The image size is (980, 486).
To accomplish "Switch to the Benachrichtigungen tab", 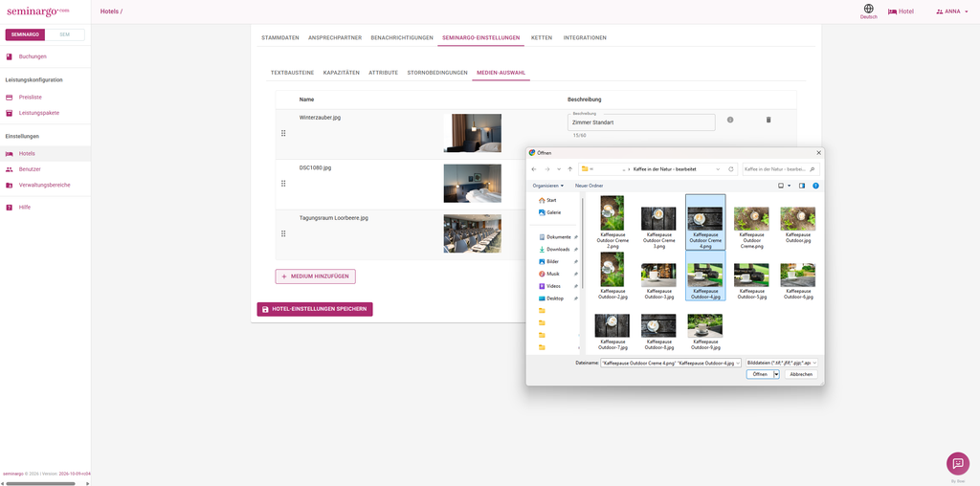I will 402,38.
